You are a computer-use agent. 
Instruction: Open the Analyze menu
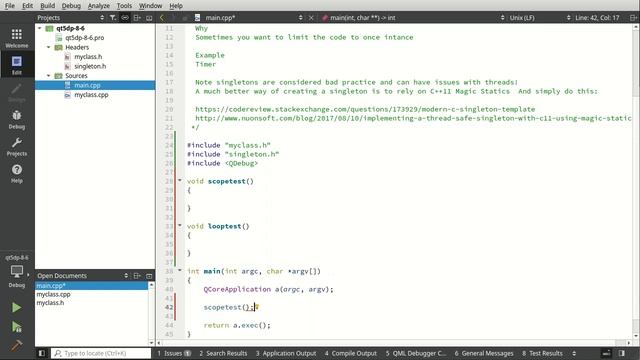tap(99, 6)
